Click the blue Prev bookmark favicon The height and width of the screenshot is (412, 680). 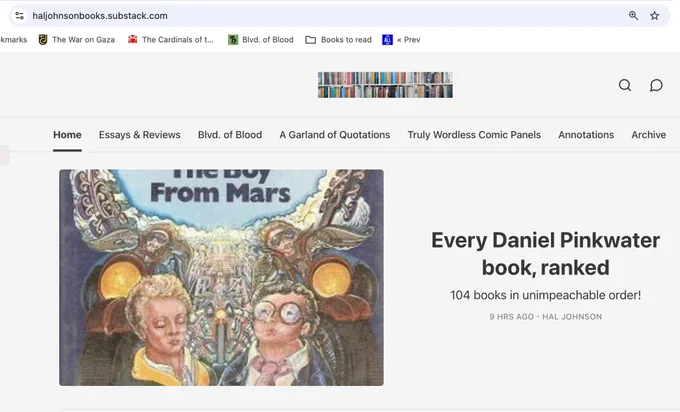(x=387, y=40)
